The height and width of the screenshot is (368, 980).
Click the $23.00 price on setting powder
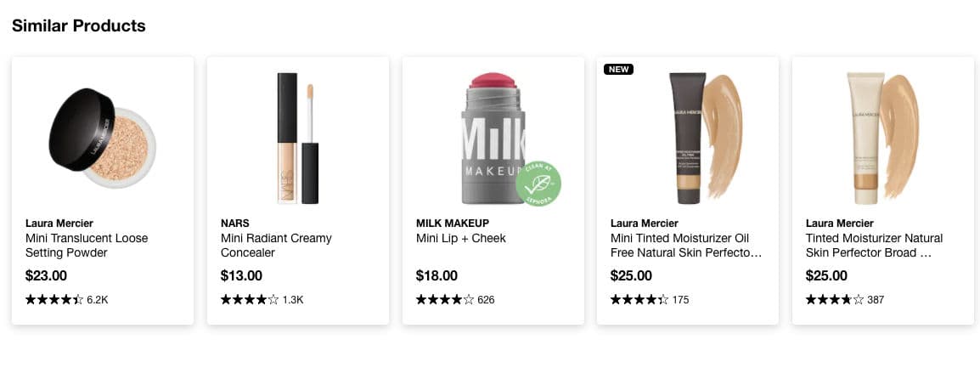coord(46,276)
